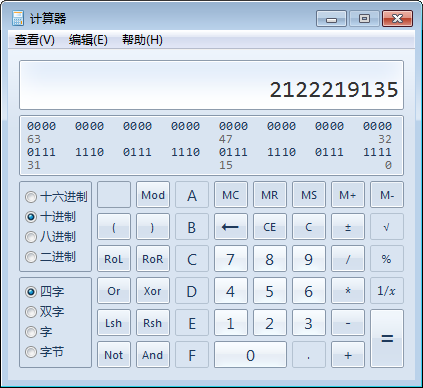Click the hex digit C key
This screenshot has width=423, height=388.
[192, 259]
